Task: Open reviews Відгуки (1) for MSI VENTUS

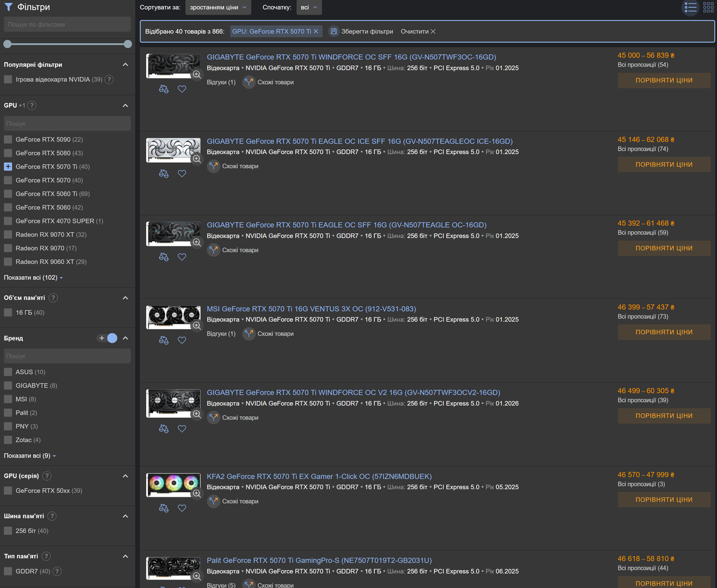Action: pyautogui.click(x=221, y=334)
